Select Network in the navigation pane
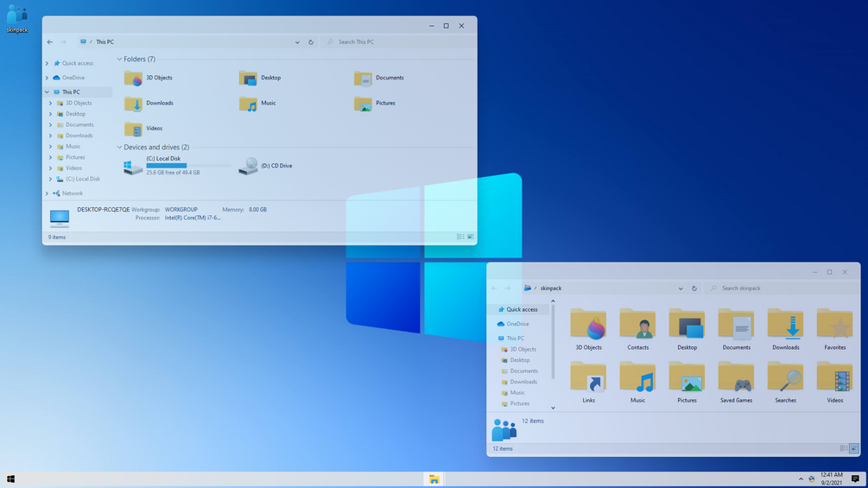 (x=73, y=193)
